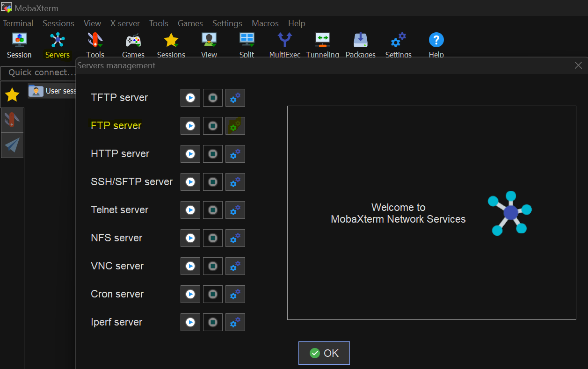Click the FTP server label
Screen dimensions: 588x369
coord(116,126)
